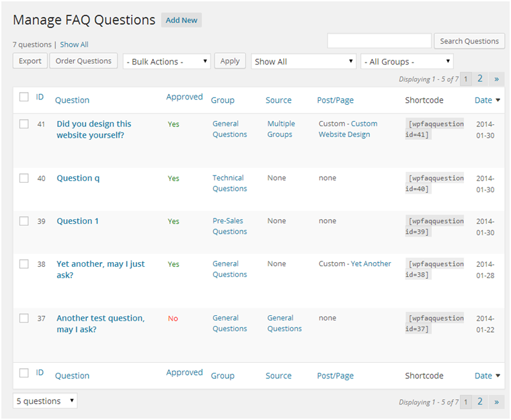Open the Show All filter dropdown

click(303, 62)
